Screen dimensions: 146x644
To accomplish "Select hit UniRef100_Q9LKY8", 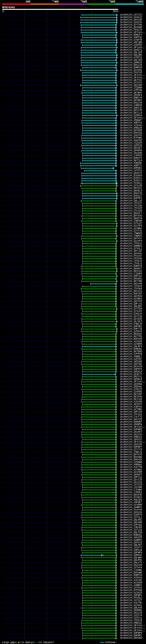I will [131, 608].
